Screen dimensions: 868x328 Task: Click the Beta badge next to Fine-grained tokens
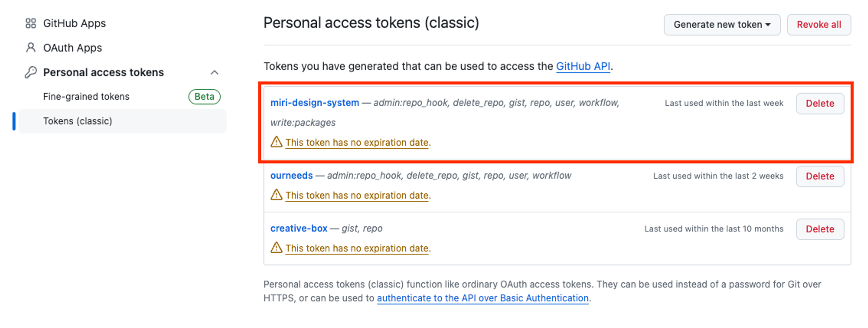point(204,96)
